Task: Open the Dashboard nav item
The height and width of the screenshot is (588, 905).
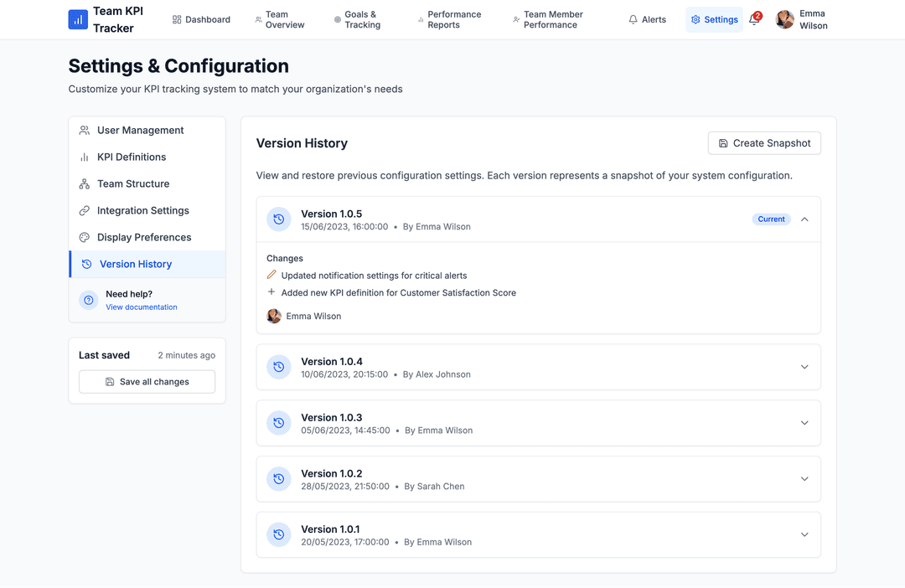Action: point(201,20)
